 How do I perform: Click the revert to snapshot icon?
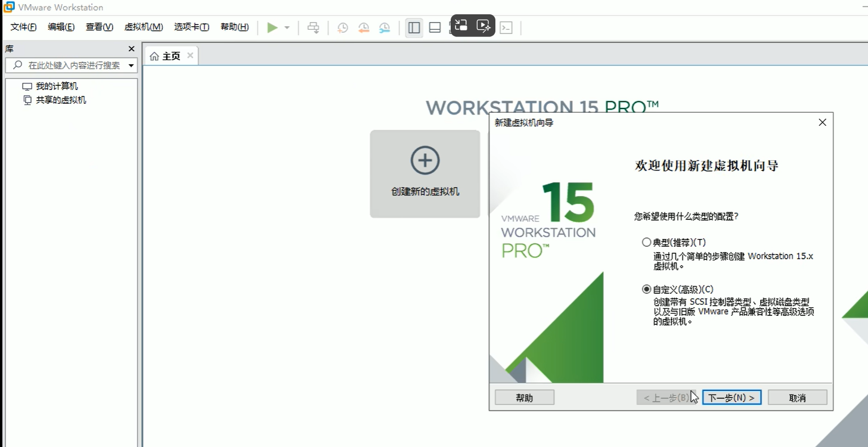pos(364,27)
